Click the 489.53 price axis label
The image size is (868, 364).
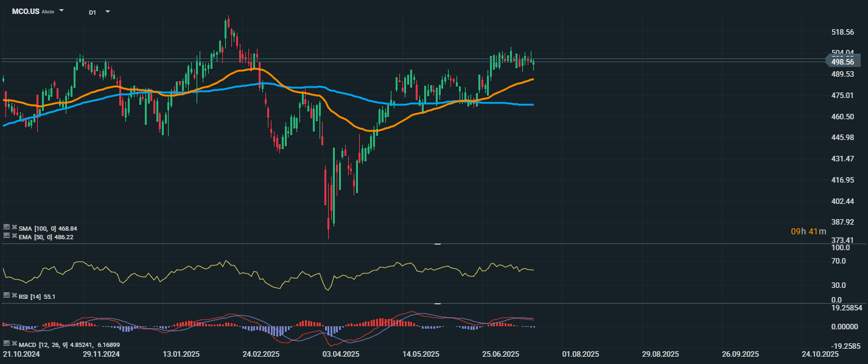click(842, 74)
